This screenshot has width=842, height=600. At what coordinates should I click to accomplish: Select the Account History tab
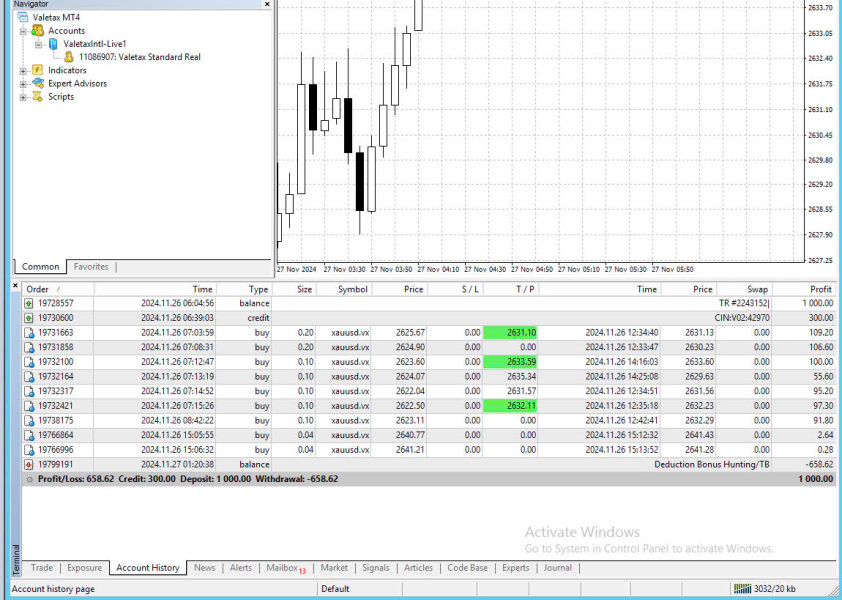click(x=148, y=568)
